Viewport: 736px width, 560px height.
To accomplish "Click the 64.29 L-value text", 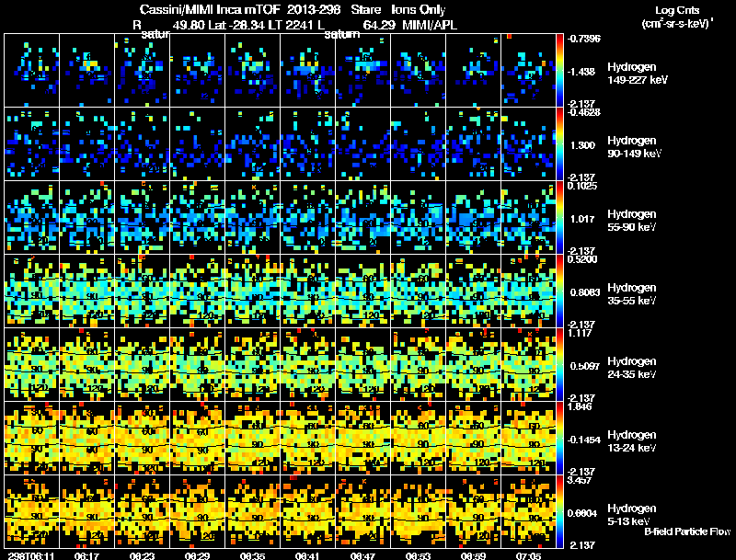I will [378, 25].
